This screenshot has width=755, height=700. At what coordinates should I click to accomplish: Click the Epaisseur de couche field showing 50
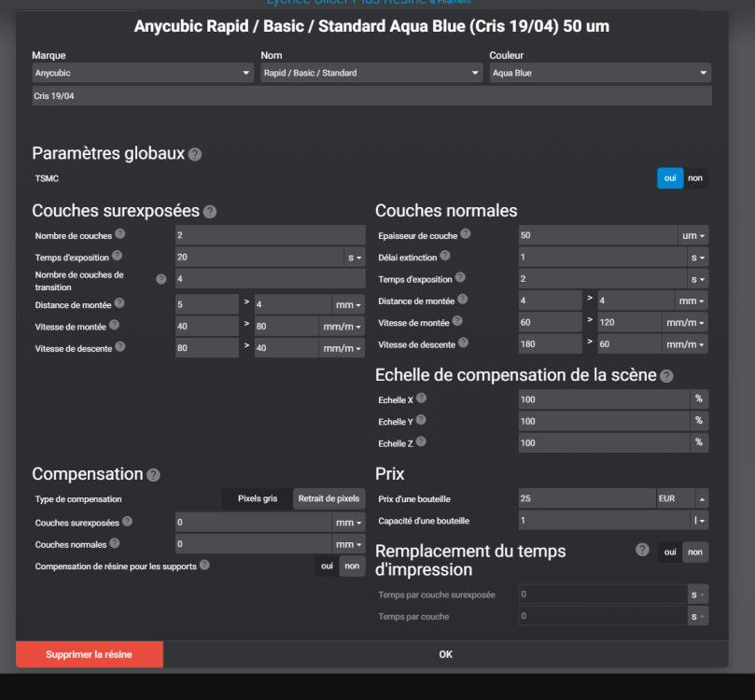598,235
